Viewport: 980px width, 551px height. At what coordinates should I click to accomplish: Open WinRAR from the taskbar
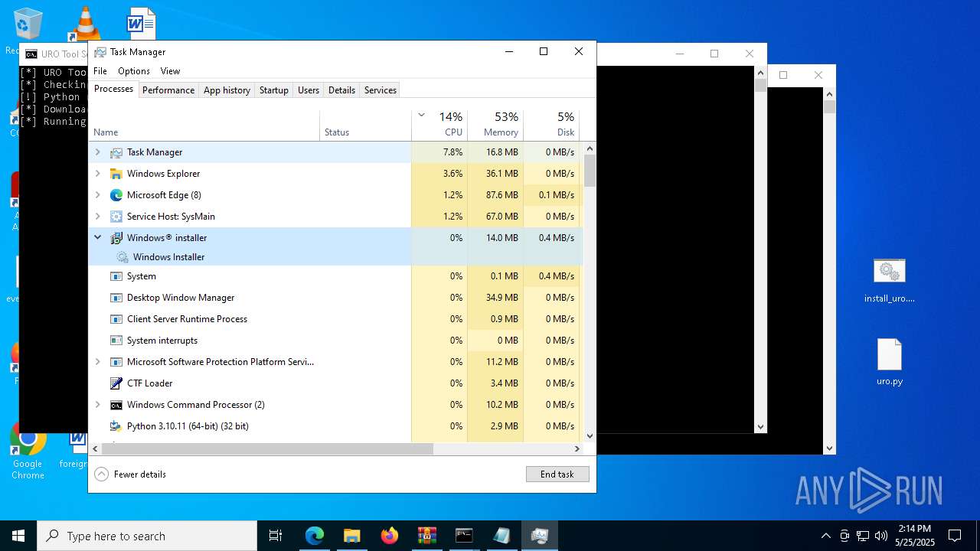click(427, 536)
